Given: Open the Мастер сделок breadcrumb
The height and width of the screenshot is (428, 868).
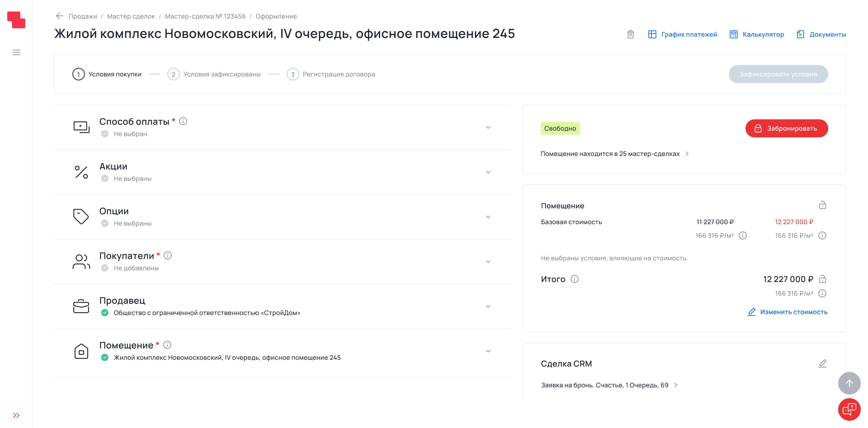Looking at the screenshot, I should pyautogui.click(x=131, y=16).
